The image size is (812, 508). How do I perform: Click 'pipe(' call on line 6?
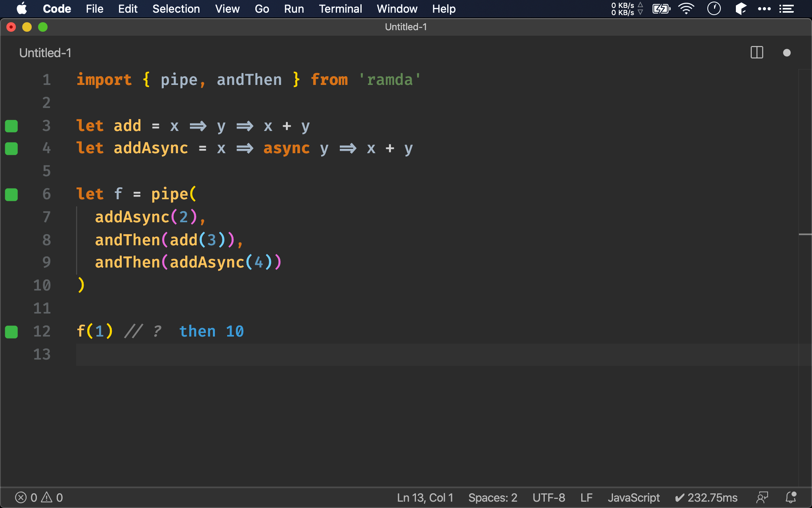pos(174,194)
